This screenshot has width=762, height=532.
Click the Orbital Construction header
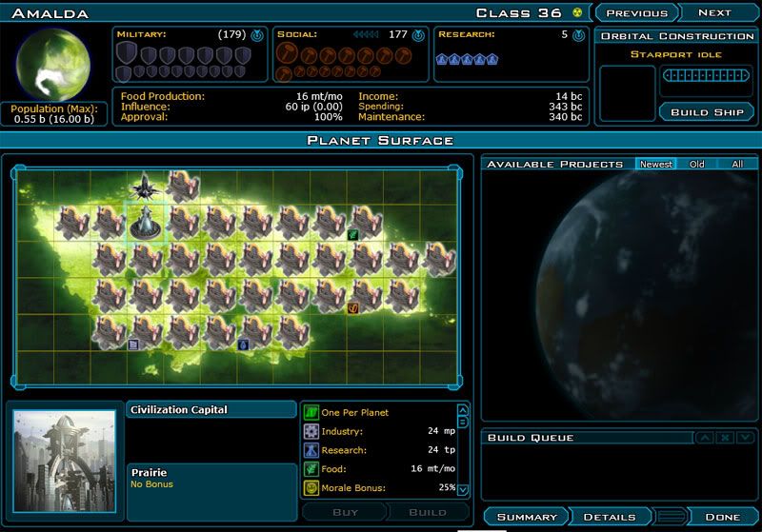677,36
